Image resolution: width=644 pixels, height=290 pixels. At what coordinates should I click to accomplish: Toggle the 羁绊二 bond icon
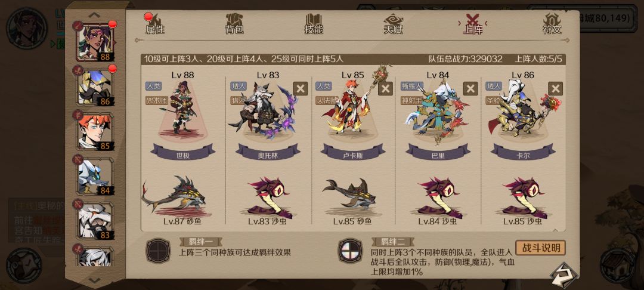(350, 250)
